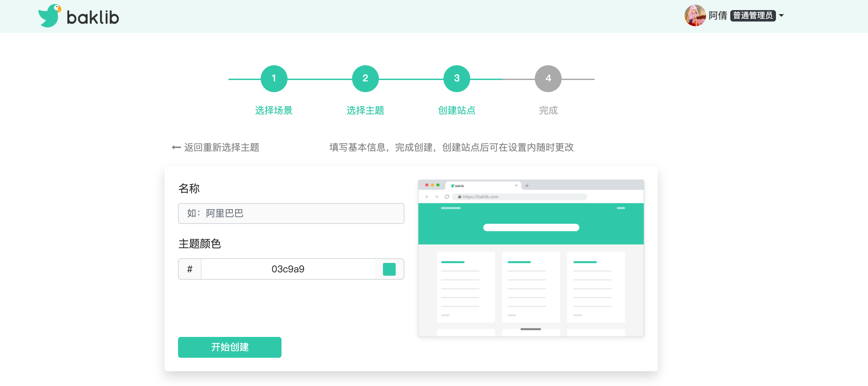Image resolution: width=868 pixels, height=386 pixels.
Task: Click the site preview thumbnail
Action: pyautogui.click(x=531, y=258)
